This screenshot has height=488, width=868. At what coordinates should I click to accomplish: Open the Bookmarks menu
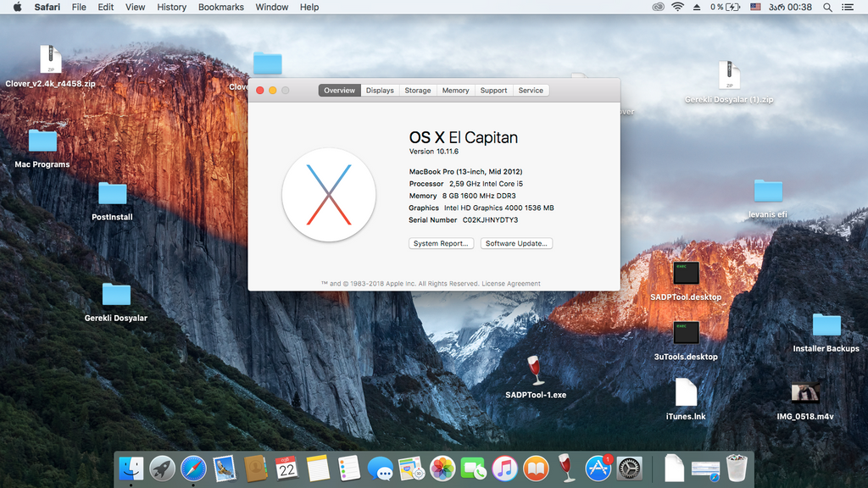(221, 7)
